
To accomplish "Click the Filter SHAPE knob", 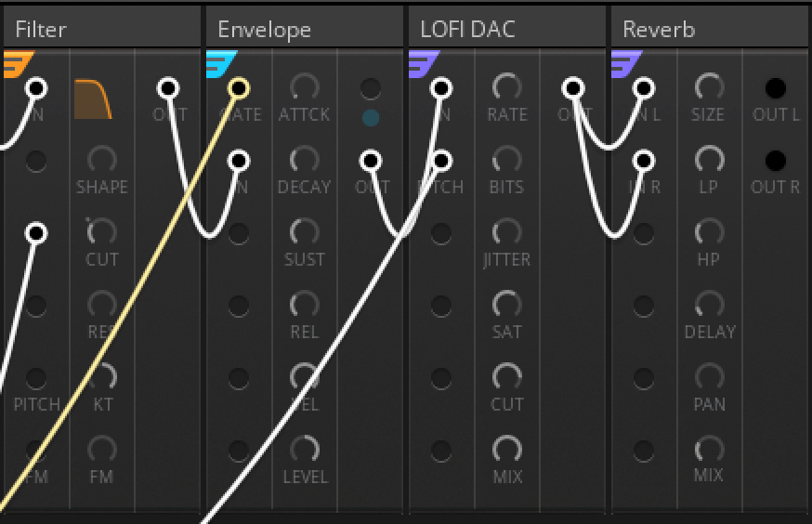I will (x=101, y=159).
